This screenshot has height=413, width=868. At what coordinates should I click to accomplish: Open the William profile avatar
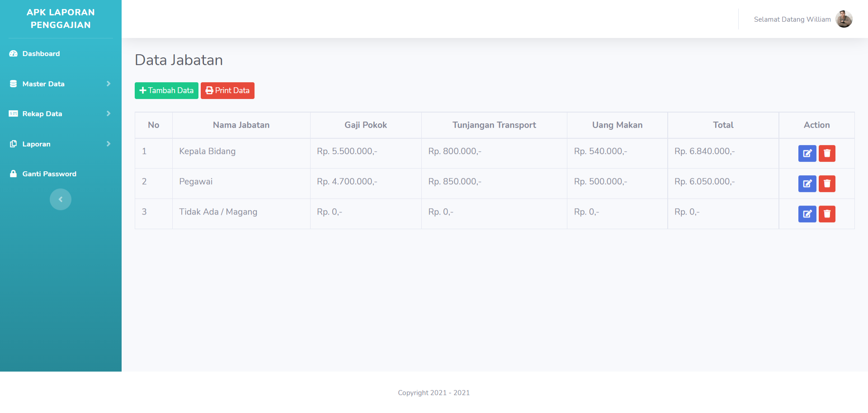point(844,19)
